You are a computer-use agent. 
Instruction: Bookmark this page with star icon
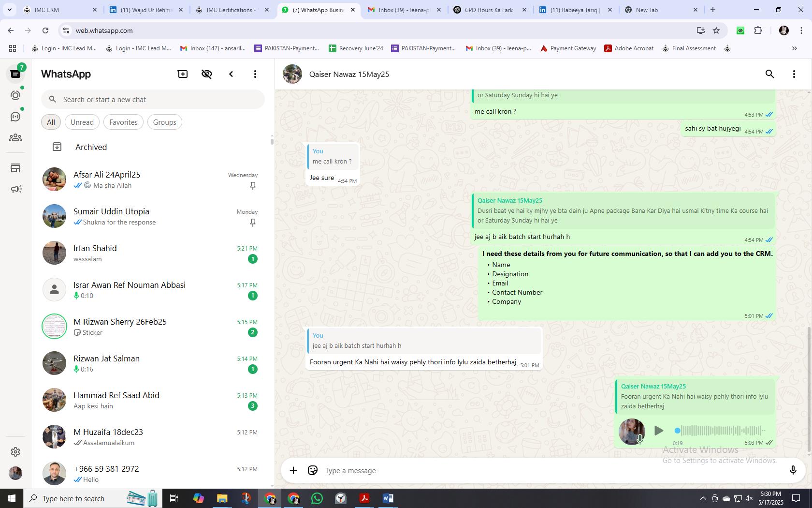tap(716, 30)
